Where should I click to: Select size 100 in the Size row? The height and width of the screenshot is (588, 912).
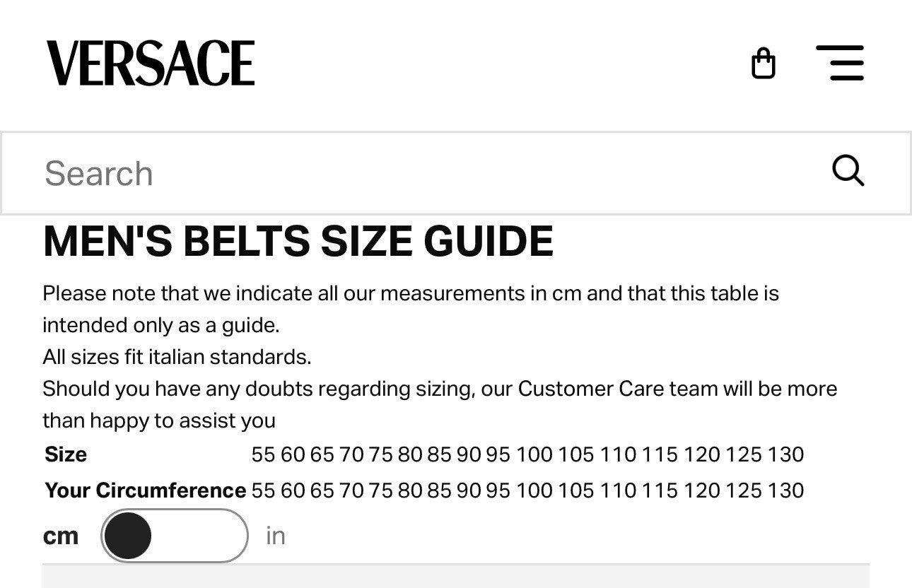pyautogui.click(x=534, y=454)
